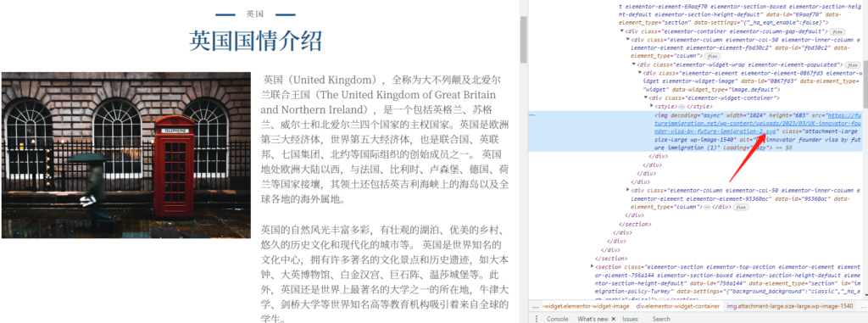Open the DevTools drawer three-dot menu
The height and width of the screenshot is (323, 868).
[536, 319]
